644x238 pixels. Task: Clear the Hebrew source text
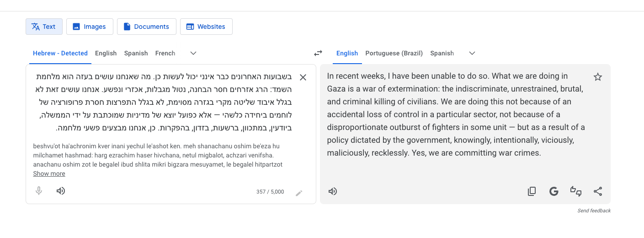pyautogui.click(x=303, y=77)
